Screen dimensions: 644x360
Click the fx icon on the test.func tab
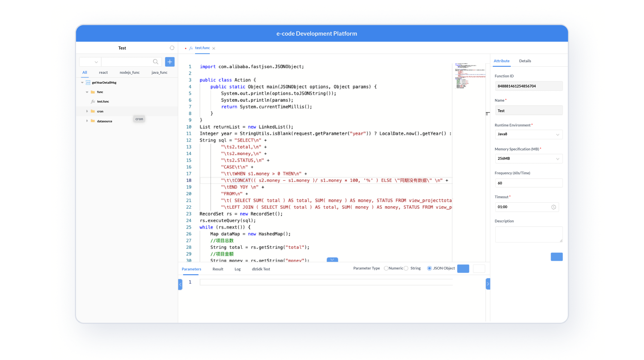(x=191, y=48)
